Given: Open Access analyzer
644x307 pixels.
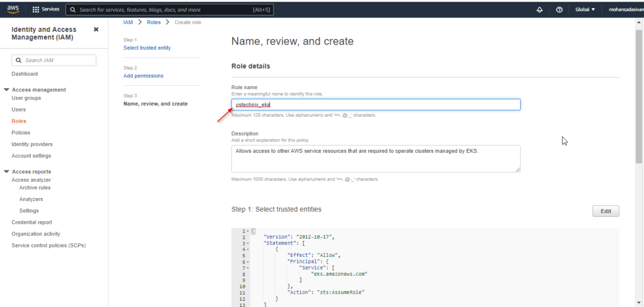Looking at the screenshot, I should coord(31,180).
